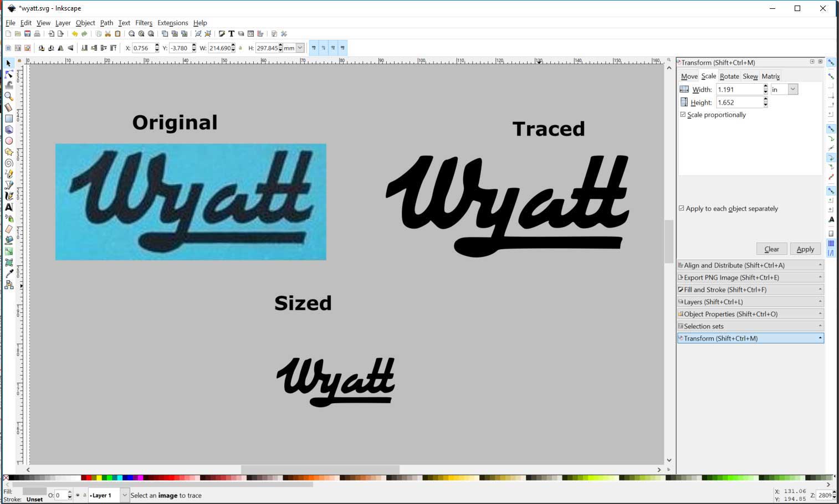The image size is (839, 504).
Task: Open the Path menu
Action: point(106,23)
